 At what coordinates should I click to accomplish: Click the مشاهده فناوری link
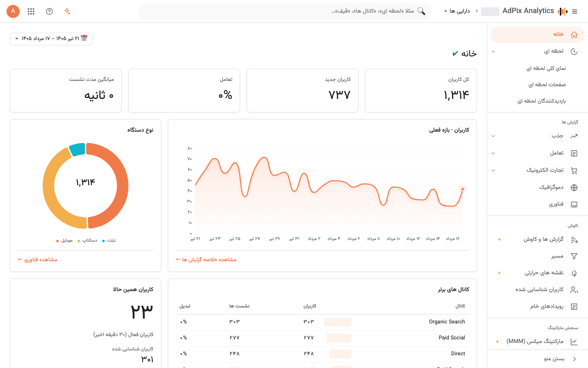38,260
